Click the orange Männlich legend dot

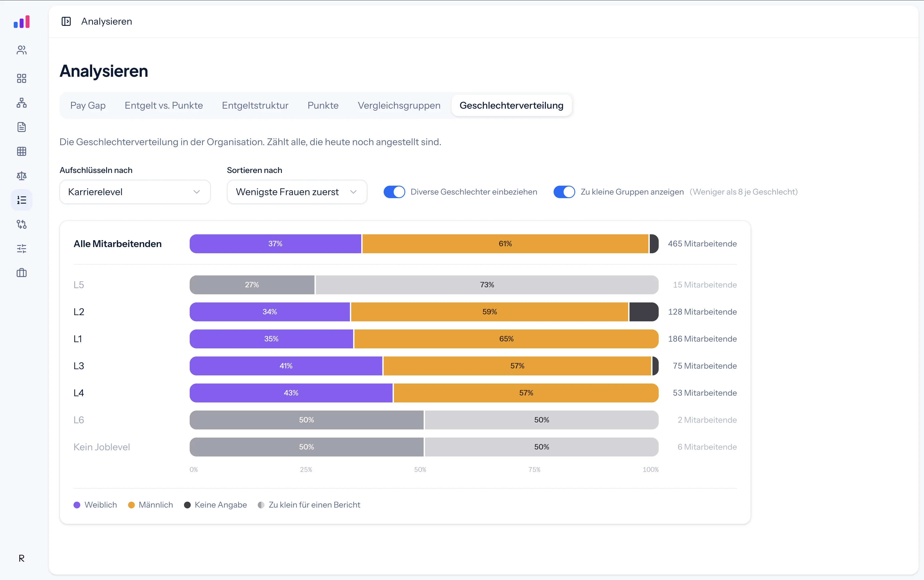click(131, 505)
